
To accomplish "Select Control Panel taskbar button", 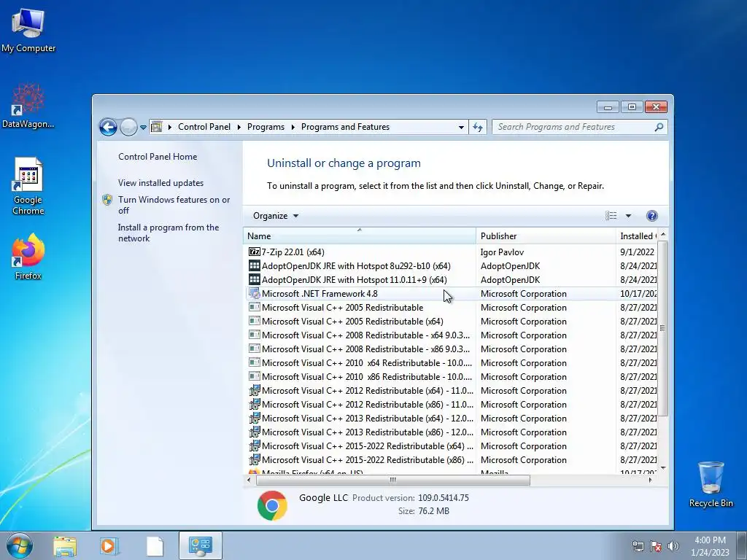I will coord(200,545).
